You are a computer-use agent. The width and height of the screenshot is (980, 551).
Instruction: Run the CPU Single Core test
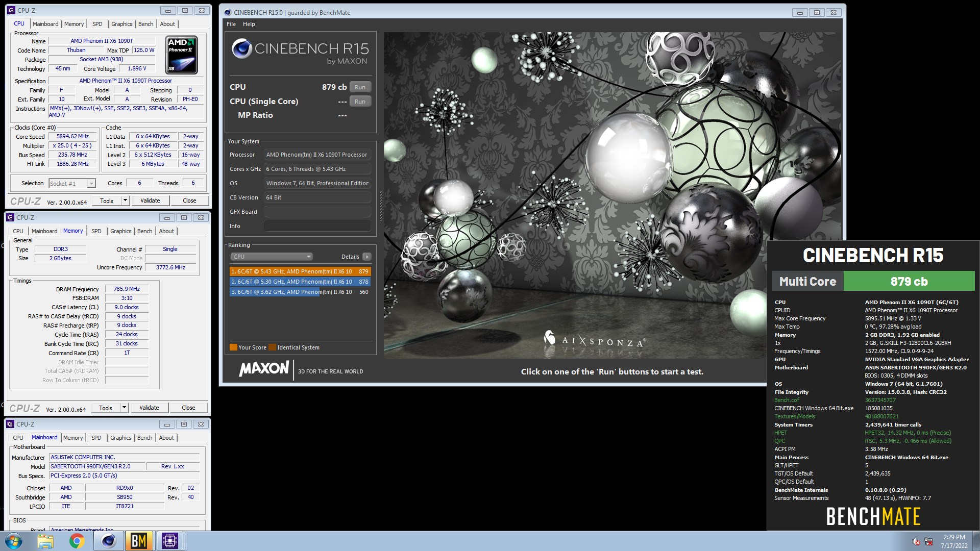[x=360, y=102]
